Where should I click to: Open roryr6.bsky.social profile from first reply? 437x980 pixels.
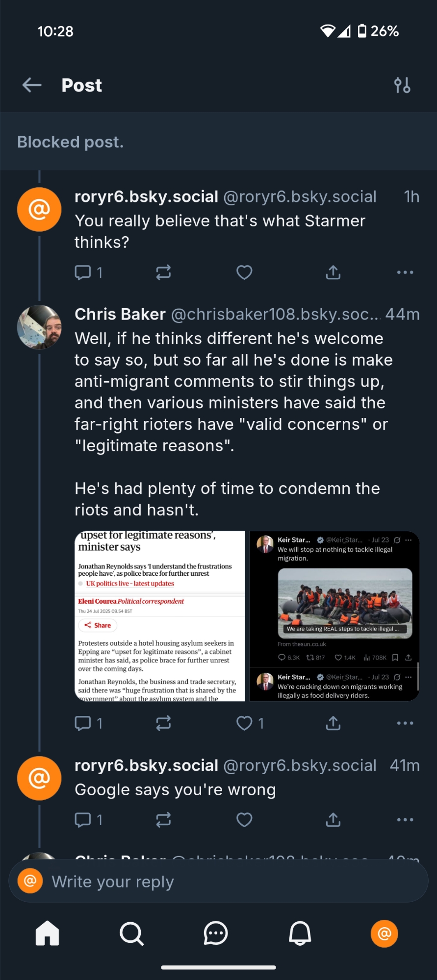point(146,197)
